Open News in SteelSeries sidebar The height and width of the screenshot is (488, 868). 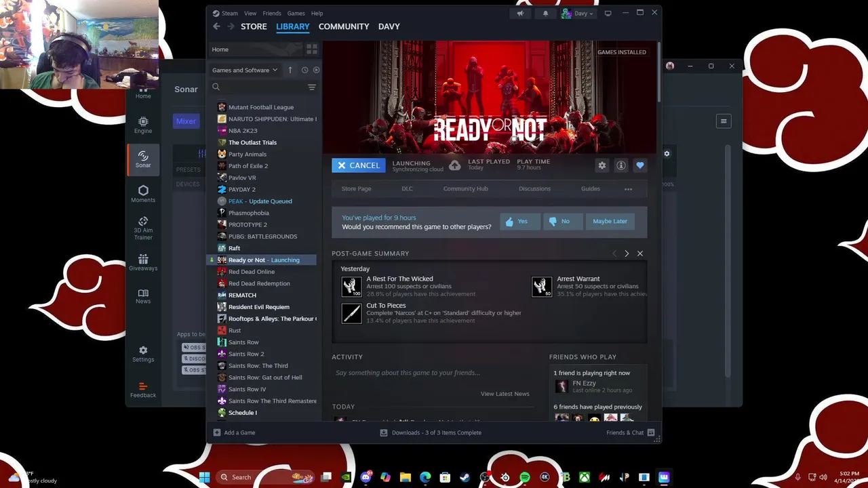[143, 296]
